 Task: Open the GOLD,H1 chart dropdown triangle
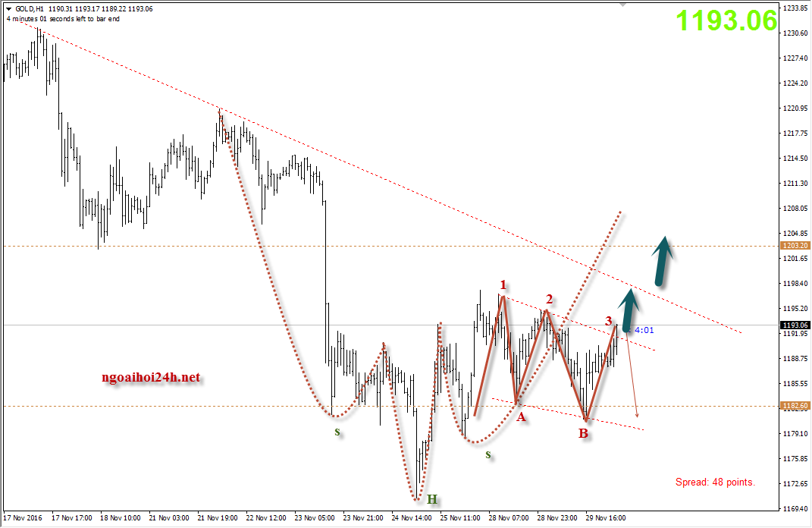tap(8, 8)
